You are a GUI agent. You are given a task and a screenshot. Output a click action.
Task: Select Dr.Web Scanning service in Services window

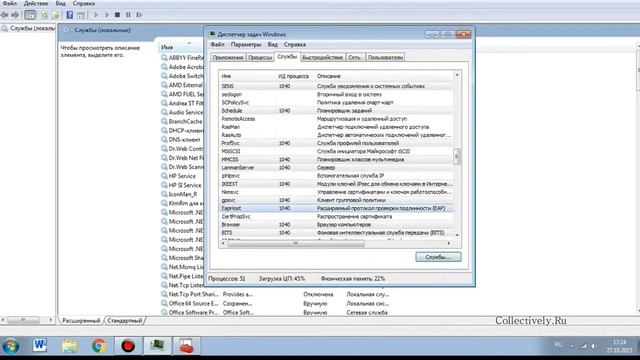coord(182,167)
